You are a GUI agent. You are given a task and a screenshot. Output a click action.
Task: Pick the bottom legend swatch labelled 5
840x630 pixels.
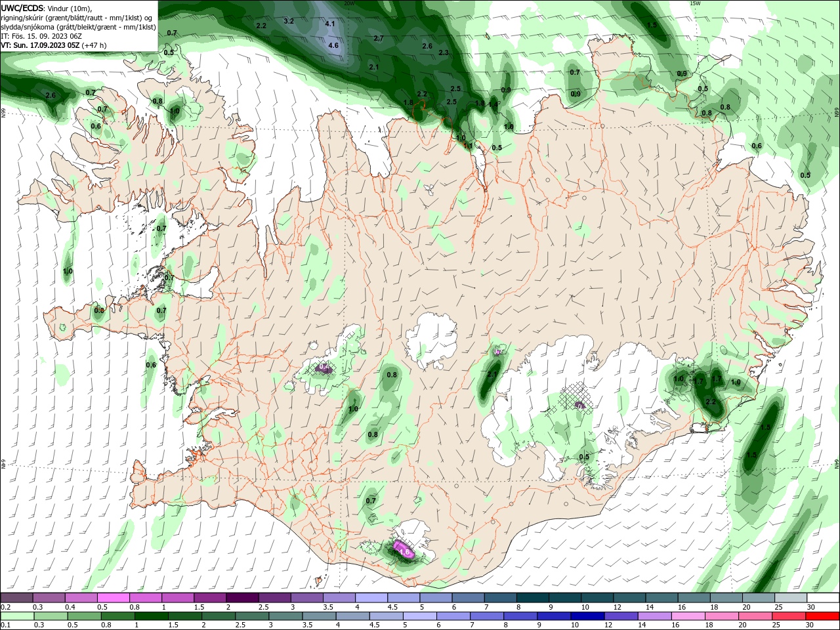pos(419,616)
